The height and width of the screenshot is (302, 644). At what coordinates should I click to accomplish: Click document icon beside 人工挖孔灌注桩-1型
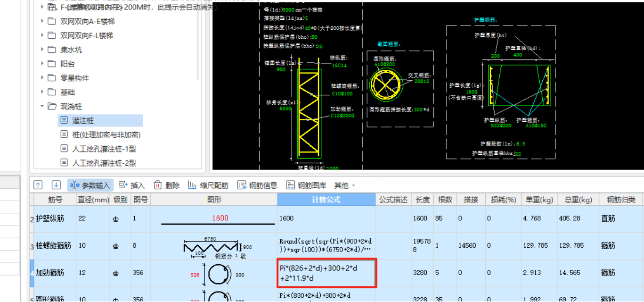(64, 149)
